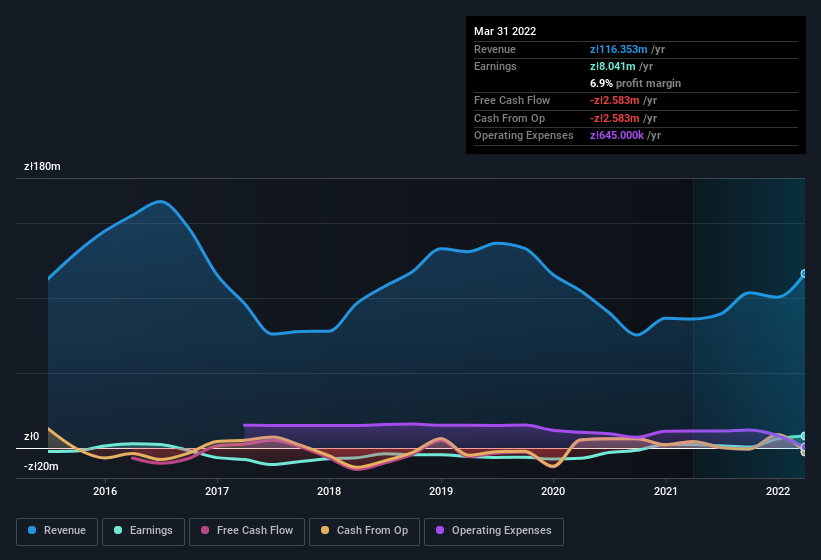Click the Free Cash Flow value -zł2.583m in tooltip
The height and width of the screenshot is (560, 821).
pyautogui.click(x=615, y=100)
